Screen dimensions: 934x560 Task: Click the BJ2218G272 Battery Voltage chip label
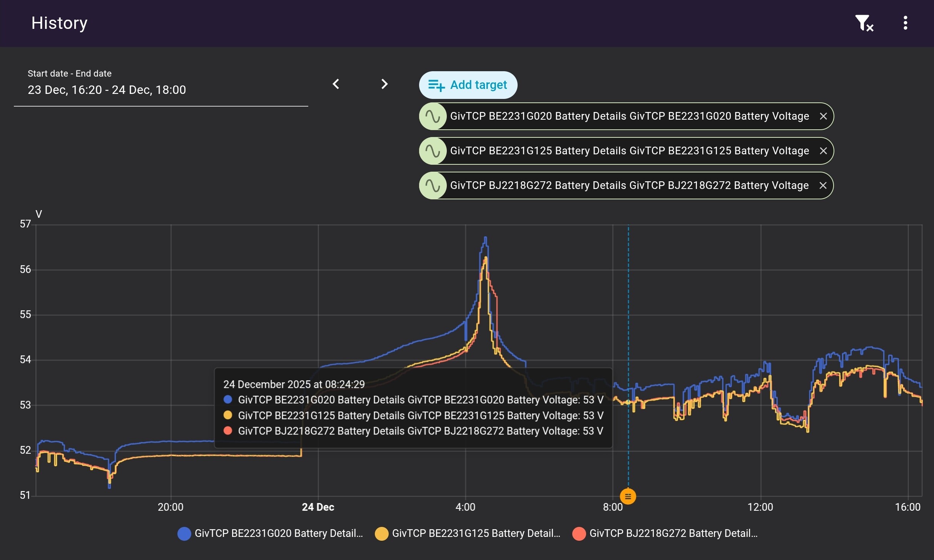pyautogui.click(x=629, y=186)
